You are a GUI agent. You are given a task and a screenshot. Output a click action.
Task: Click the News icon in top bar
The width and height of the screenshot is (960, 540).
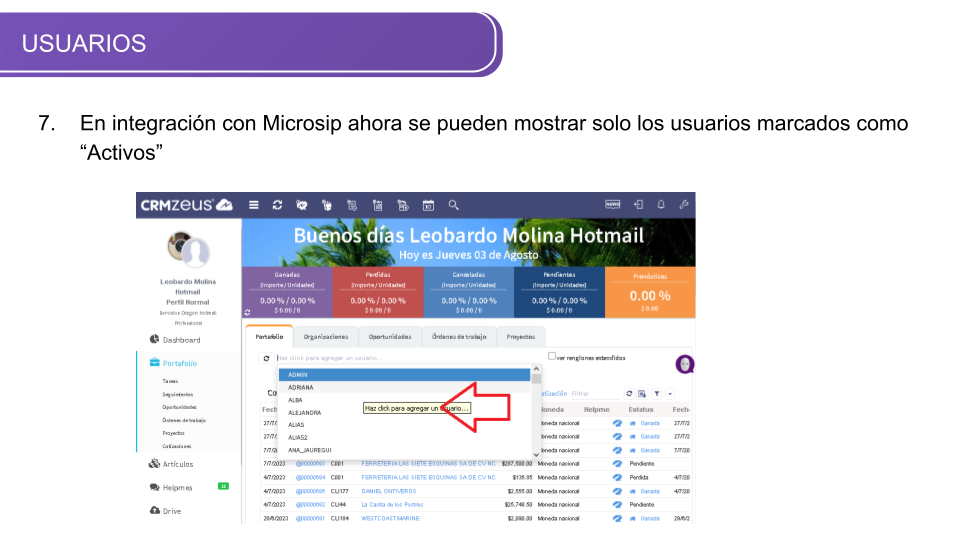coord(612,204)
